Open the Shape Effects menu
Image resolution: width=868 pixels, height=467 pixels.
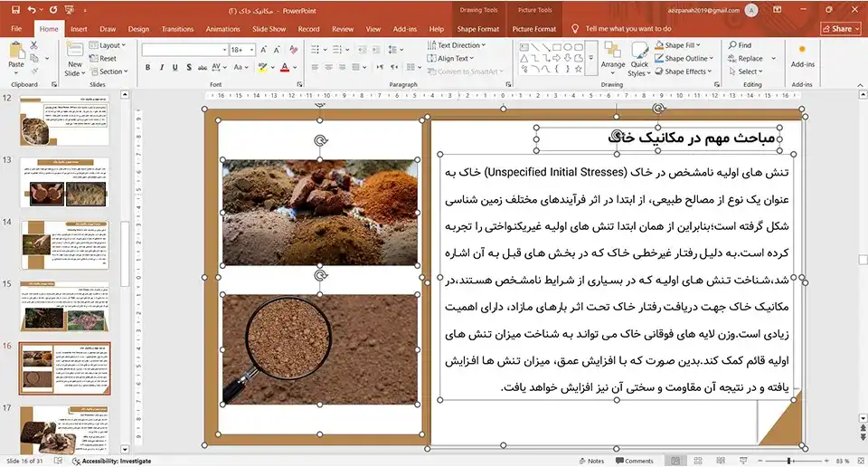(x=684, y=71)
